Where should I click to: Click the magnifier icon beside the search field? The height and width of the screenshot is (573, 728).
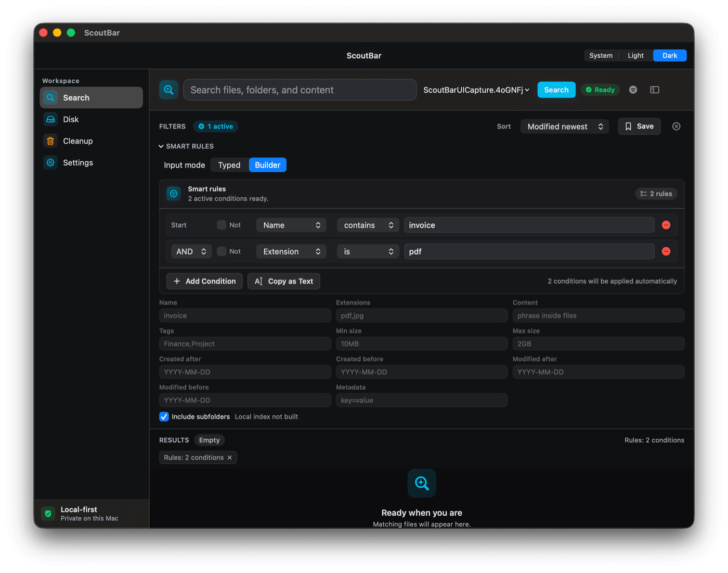click(168, 90)
